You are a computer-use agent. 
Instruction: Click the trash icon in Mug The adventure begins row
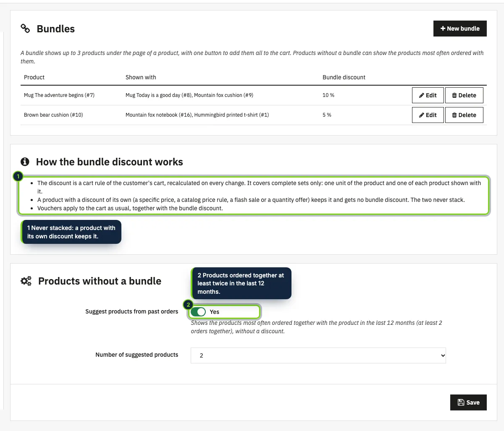pyautogui.click(x=454, y=95)
